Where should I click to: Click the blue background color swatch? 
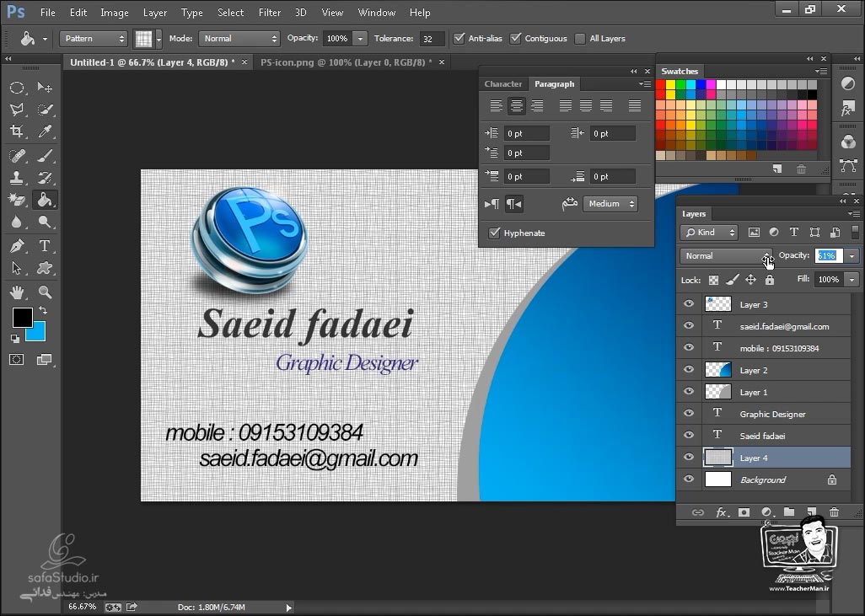click(39, 334)
